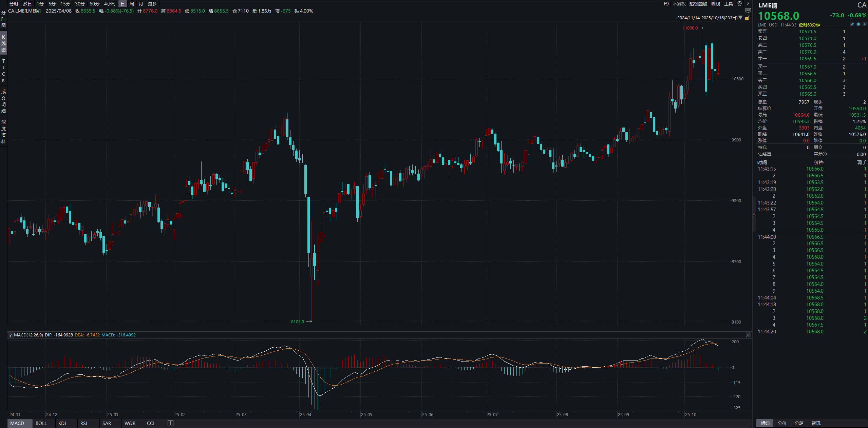
Task: Switch to the 分价 bottom tab
Action: (782, 423)
